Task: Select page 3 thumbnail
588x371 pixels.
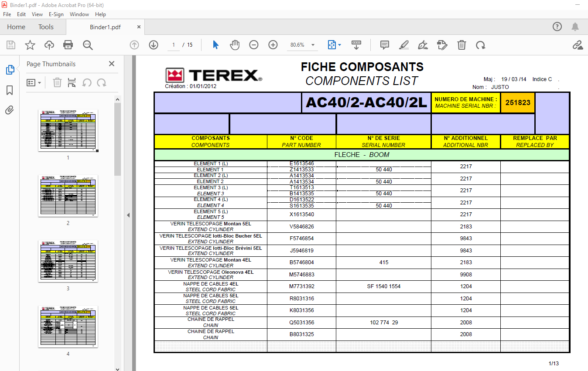Action: pyautogui.click(x=68, y=261)
